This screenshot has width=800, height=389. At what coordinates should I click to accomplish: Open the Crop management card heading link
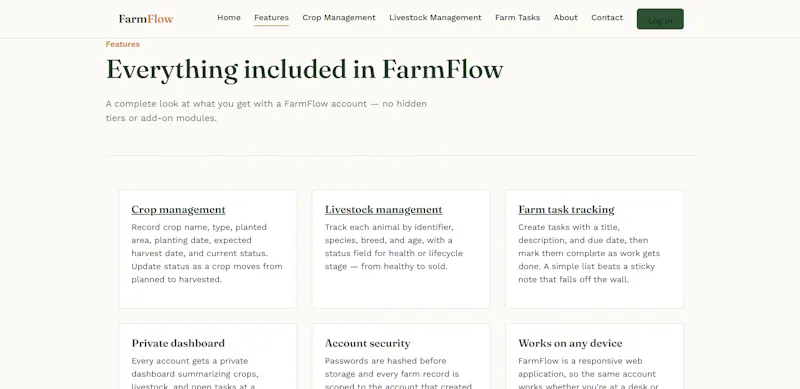point(178,209)
